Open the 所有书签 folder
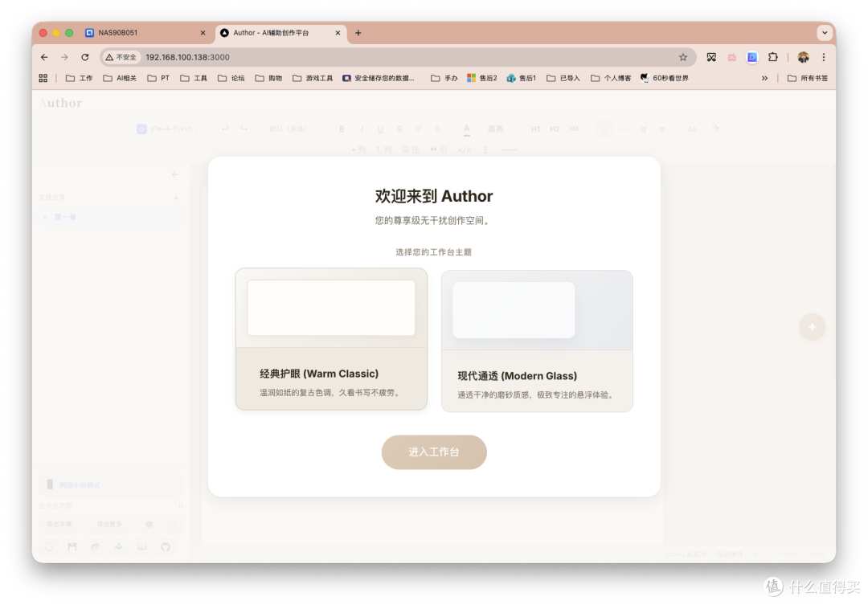868x605 pixels. pos(808,78)
